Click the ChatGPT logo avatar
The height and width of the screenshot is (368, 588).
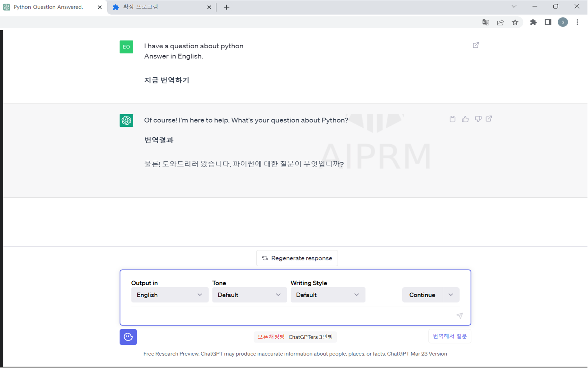[x=126, y=121]
